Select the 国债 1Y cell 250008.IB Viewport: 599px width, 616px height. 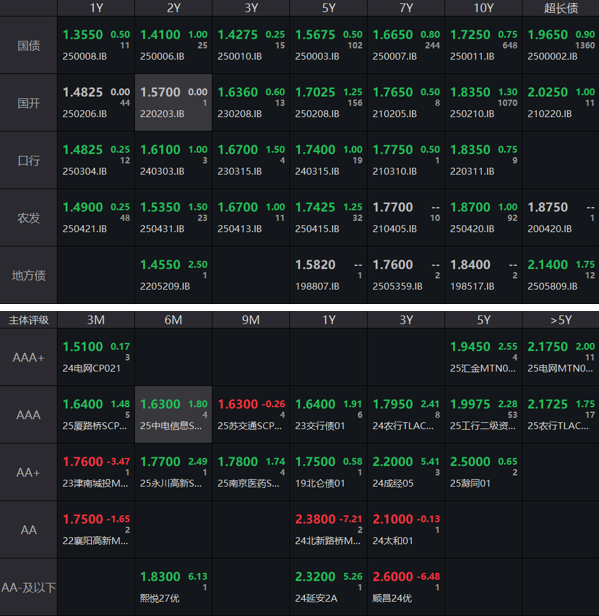click(x=96, y=45)
